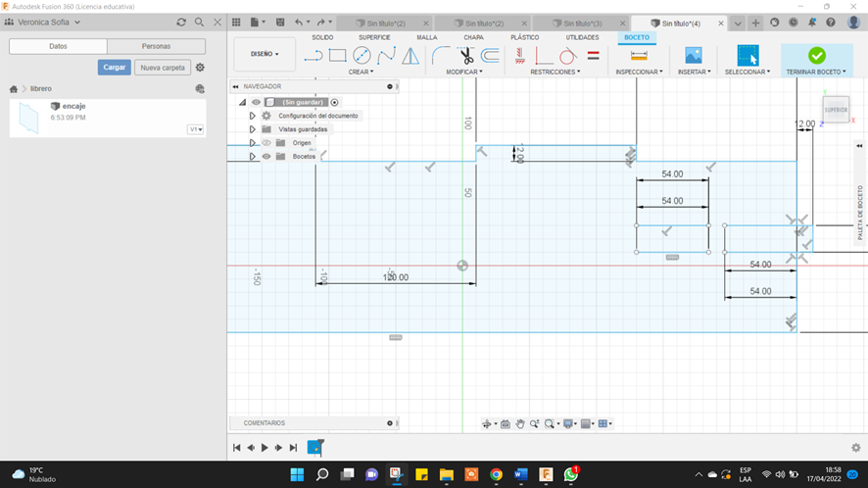Select the Trim scissors tool

pyautogui.click(x=466, y=56)
